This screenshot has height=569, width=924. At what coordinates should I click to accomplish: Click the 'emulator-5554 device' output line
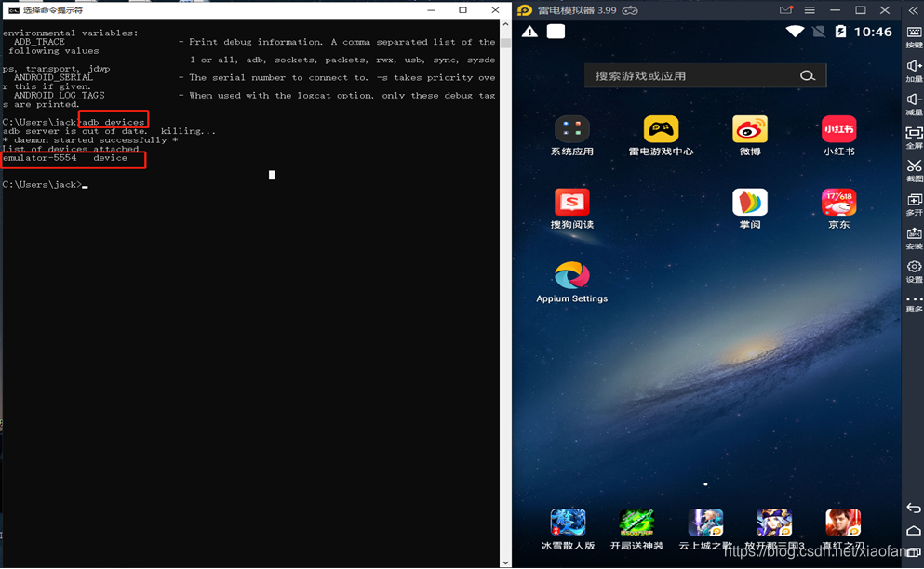click(x=65, y=158)
